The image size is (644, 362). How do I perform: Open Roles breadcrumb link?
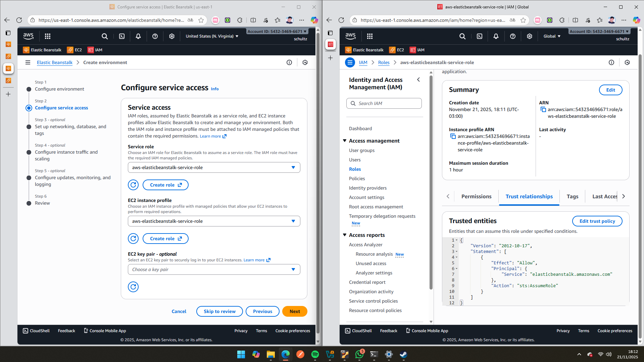(384, 62)
